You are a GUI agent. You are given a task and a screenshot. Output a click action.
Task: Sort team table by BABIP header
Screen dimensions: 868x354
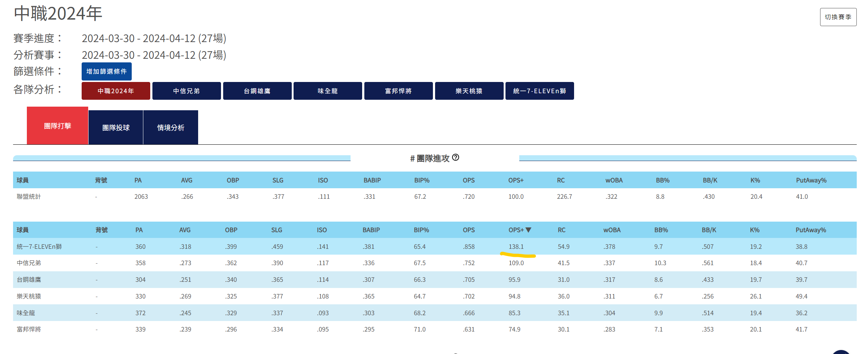tap(371, 230)
